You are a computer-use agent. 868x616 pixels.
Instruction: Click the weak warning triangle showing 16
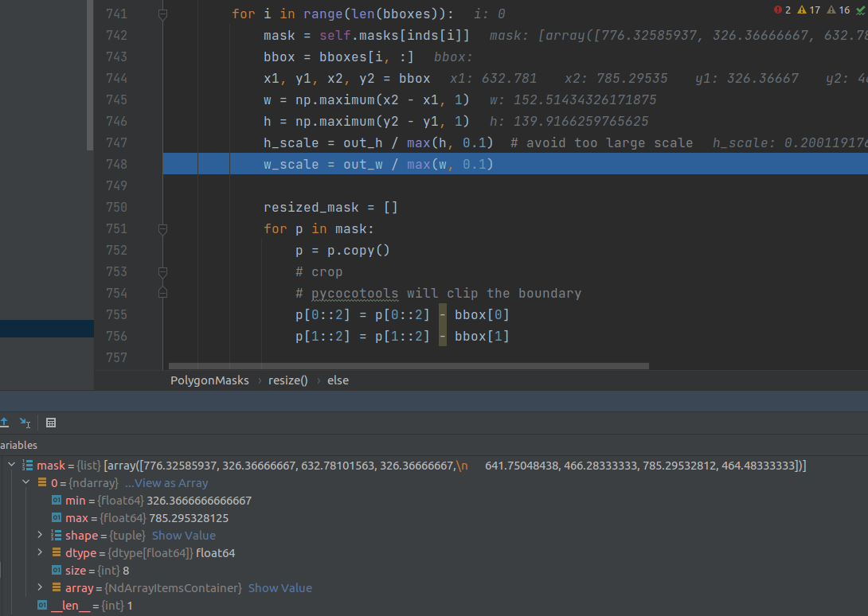click(x=831, y=10)
